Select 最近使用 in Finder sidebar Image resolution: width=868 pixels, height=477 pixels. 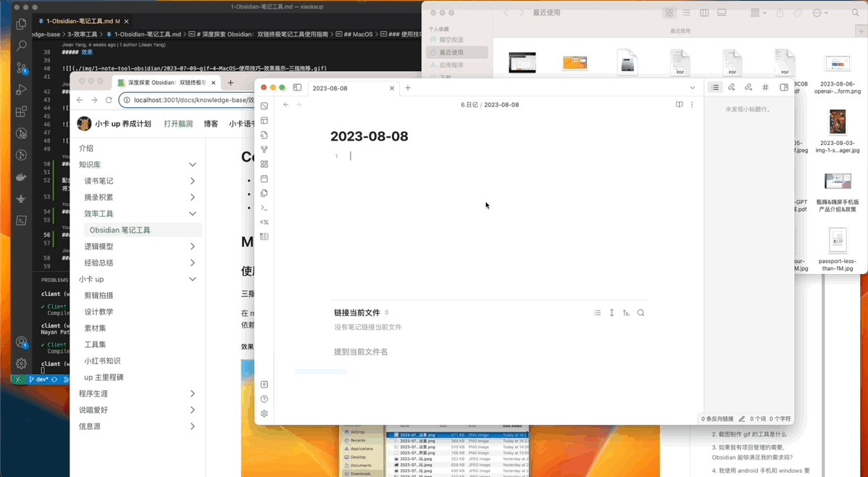pos(457,53)
